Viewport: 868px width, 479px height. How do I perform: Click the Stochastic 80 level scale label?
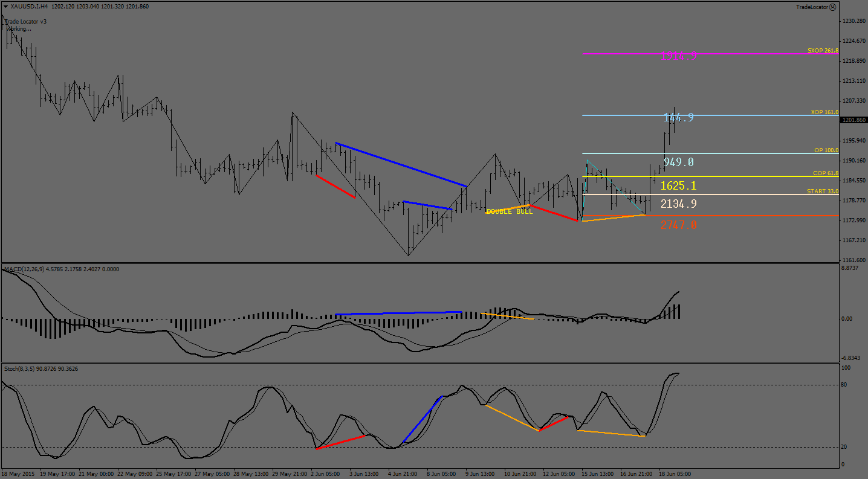pos(846,385)
